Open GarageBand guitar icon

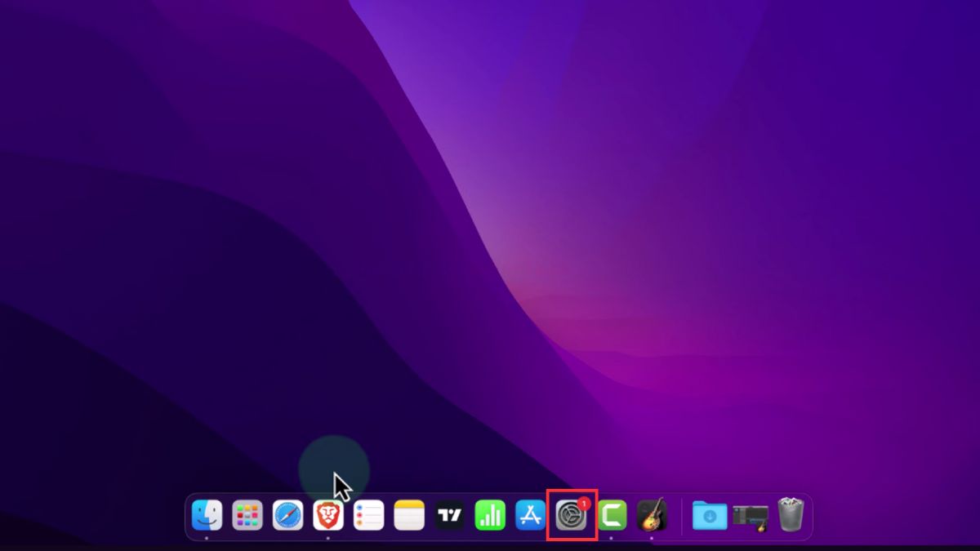click(652, 516)
